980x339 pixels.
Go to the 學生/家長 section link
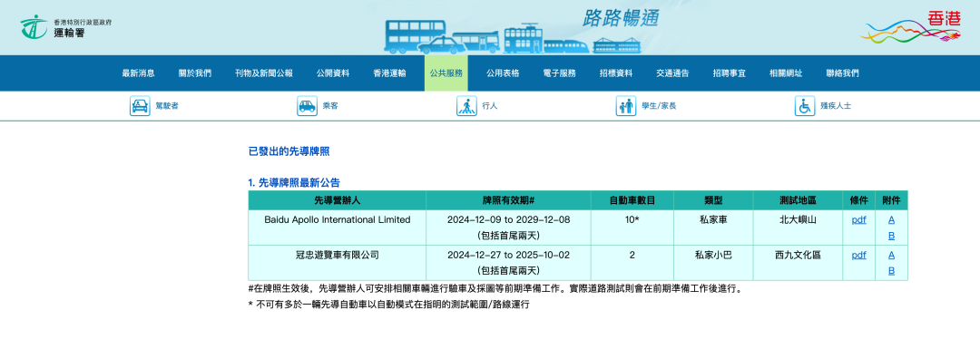[659, 106]
